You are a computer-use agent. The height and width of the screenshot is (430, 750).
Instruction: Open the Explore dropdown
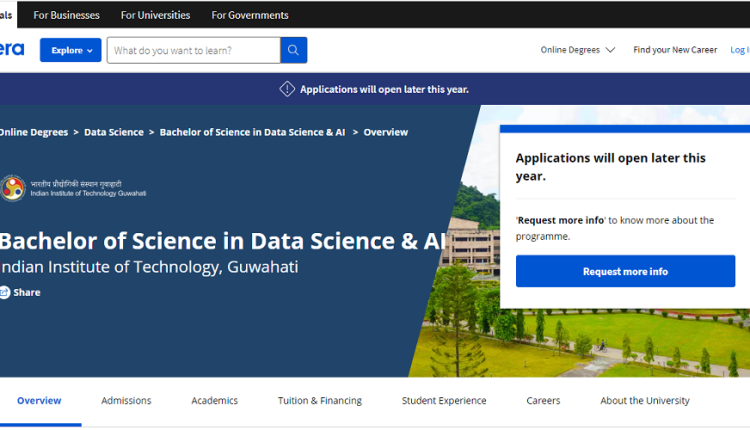click(x=71, y=50)
